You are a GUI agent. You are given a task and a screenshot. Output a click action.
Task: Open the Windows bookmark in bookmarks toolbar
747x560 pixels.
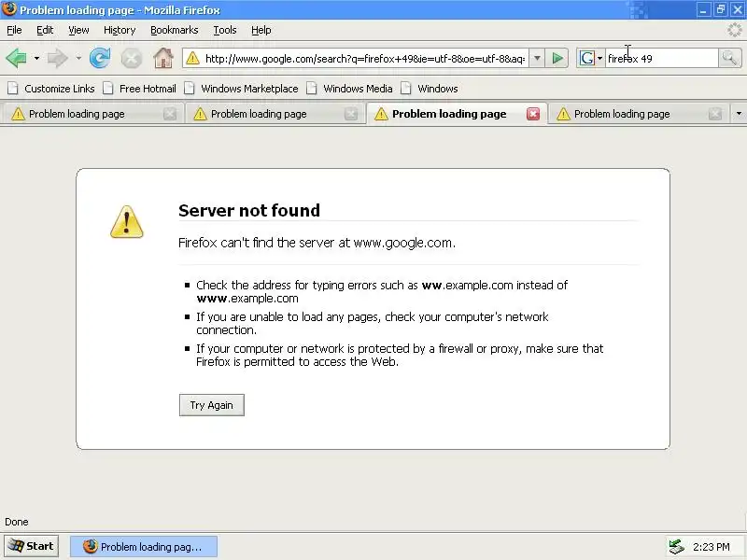430,89
